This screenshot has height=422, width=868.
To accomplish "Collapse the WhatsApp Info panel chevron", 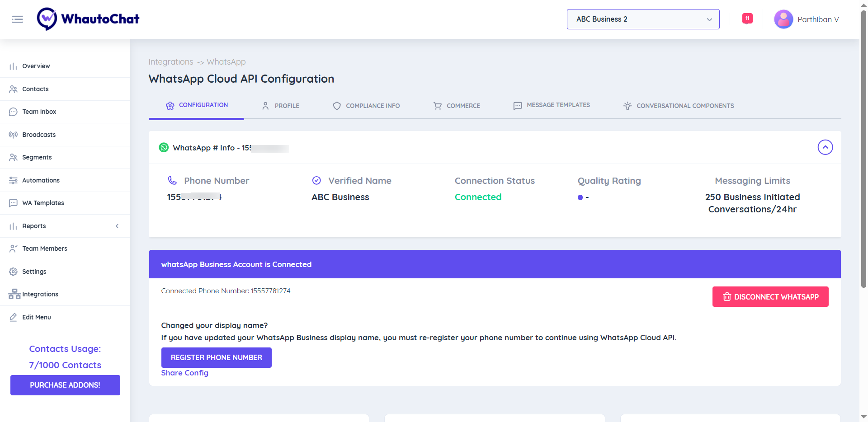I will point(825,147).
